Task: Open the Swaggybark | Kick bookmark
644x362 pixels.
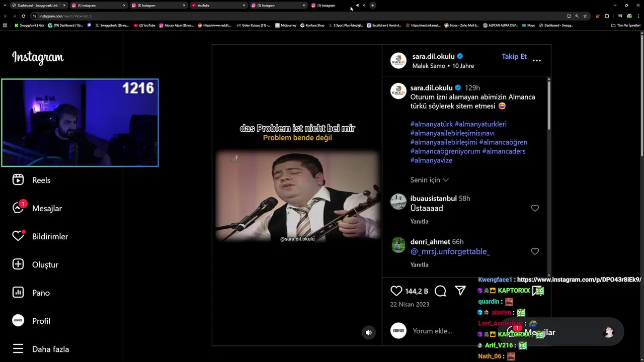Action: 29,25
